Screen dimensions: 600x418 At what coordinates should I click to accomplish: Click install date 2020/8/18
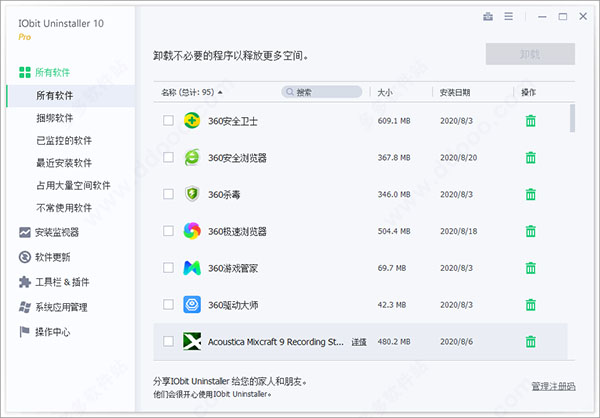pyautogui.click(x=458, y=231)
